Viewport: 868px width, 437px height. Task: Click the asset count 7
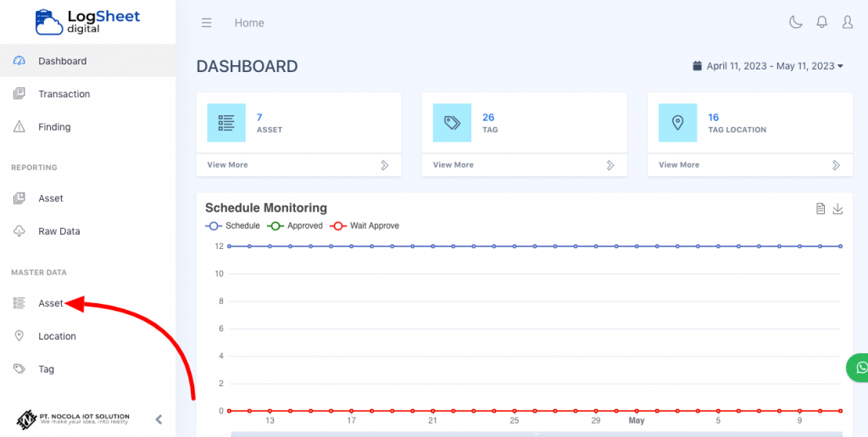click(259, 117)
